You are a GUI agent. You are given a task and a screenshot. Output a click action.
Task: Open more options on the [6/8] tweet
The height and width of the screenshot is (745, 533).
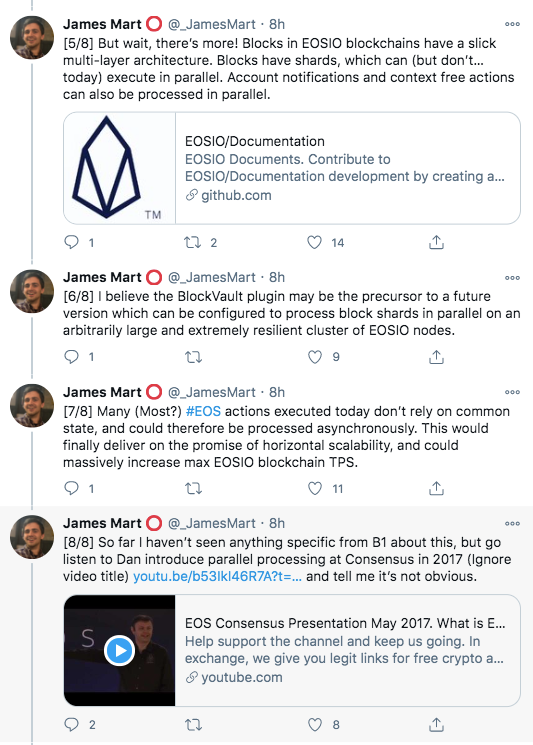point(512,277)
